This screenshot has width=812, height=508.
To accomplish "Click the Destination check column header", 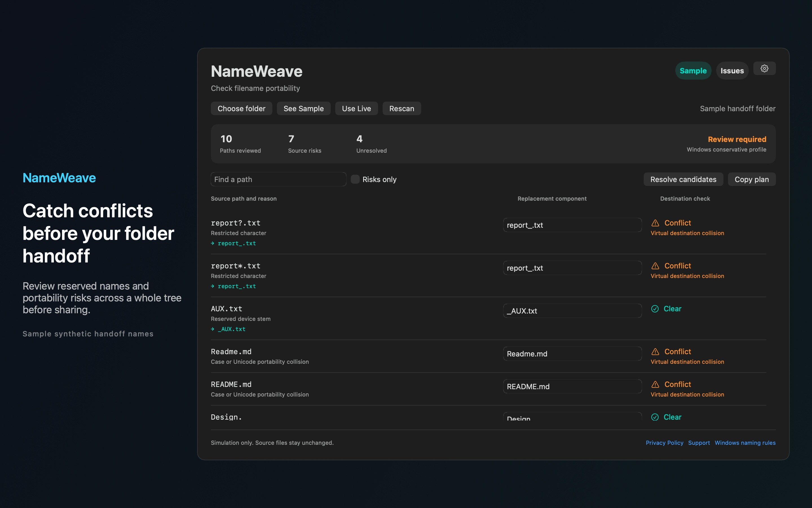I will pos(685,199).
